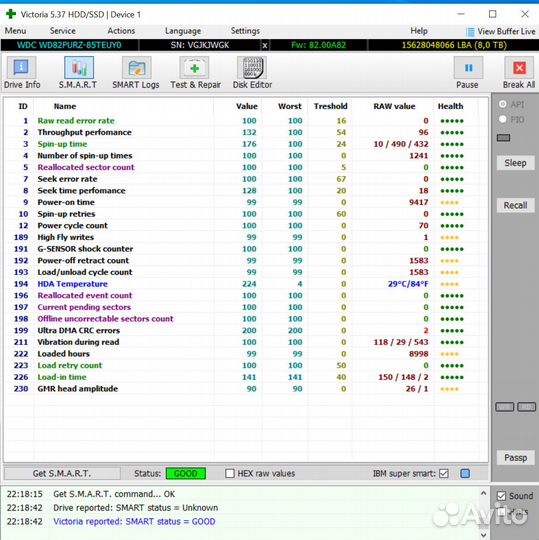Launch the Disk Editor

point(252,68)
